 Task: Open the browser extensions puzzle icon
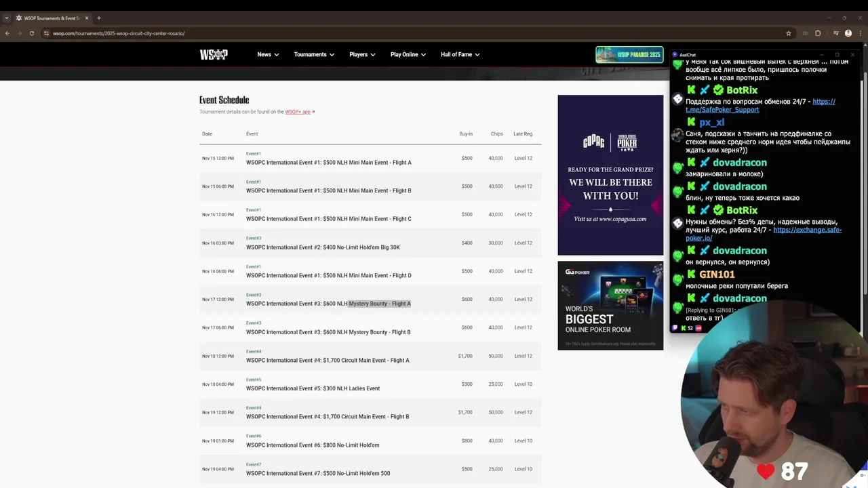[818, 33]
